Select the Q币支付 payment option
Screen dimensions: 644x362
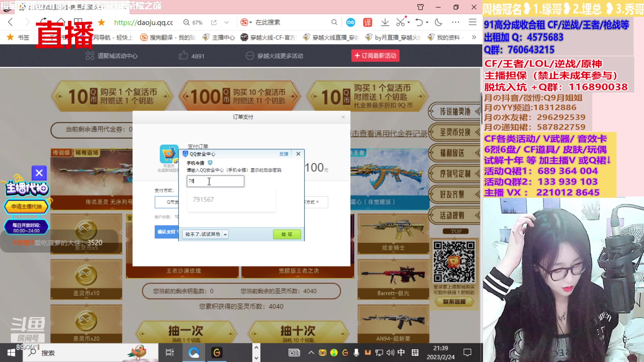[167, 202]
